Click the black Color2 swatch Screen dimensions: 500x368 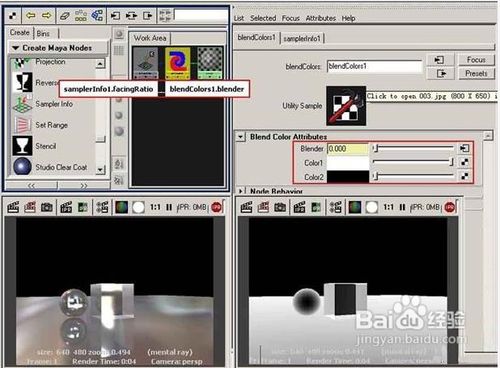pyautogui.click(x=348, y=176)
